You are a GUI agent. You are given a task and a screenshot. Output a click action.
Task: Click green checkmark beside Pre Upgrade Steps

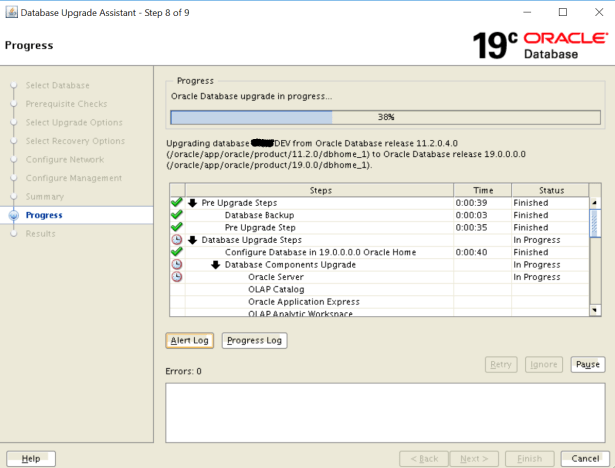[x=177, y=203]
